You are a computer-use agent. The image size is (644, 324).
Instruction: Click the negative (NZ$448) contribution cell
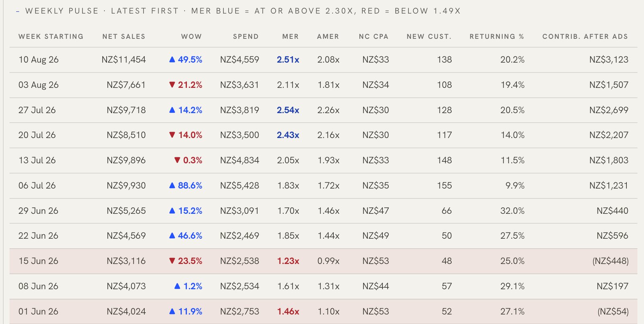coord(610,261)
